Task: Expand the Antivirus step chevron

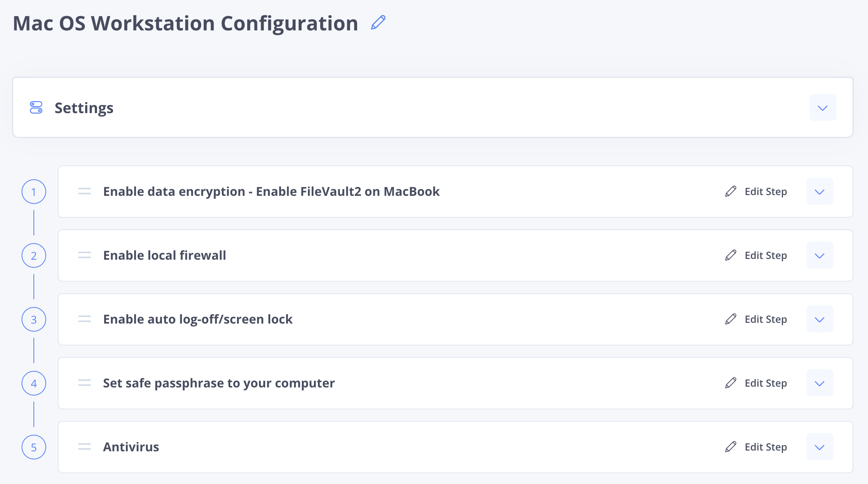Action: [820, 447]
